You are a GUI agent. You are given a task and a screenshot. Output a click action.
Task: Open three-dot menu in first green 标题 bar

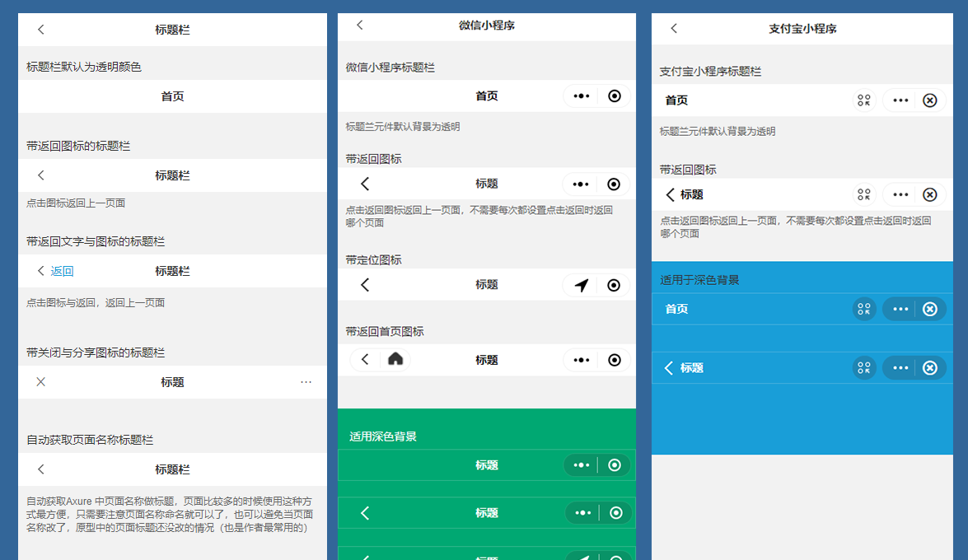pyautogui.click(x=582, y=465)
